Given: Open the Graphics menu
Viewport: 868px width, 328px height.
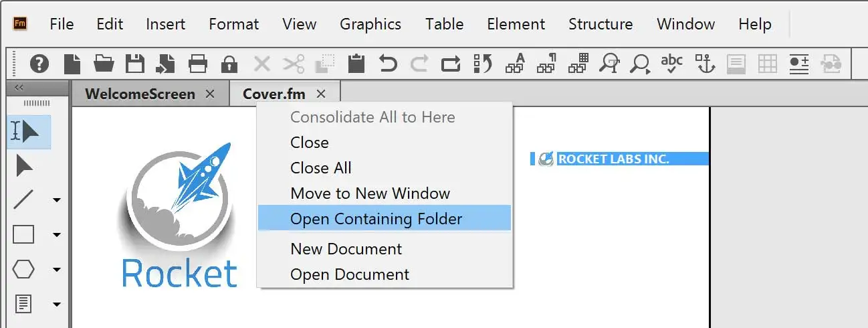Looking at the screenshot, I should (370, 24).
